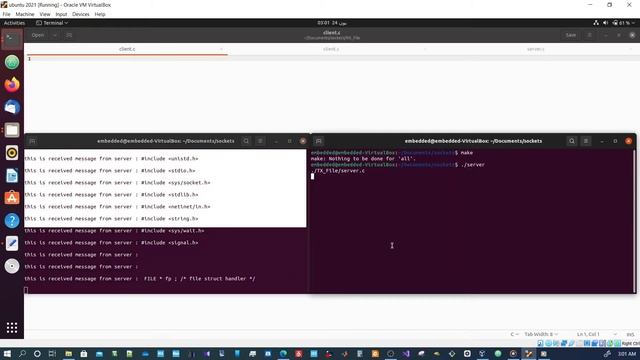This screenshot has width=640, height=360.
Task: Expand the arrow next to Open button
Action: pos(54,35)
